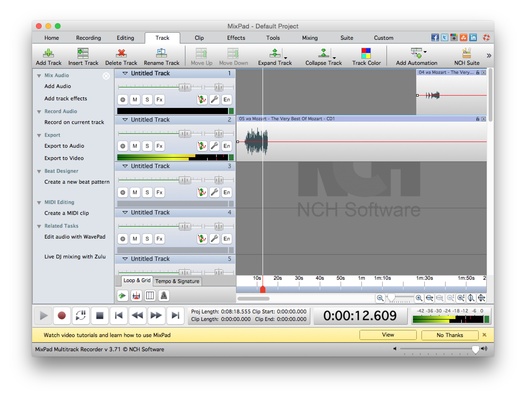The height and width of the screenshot is (400, 526).
Task: Arm track 1 for recording
Action: tap(123, 100)
